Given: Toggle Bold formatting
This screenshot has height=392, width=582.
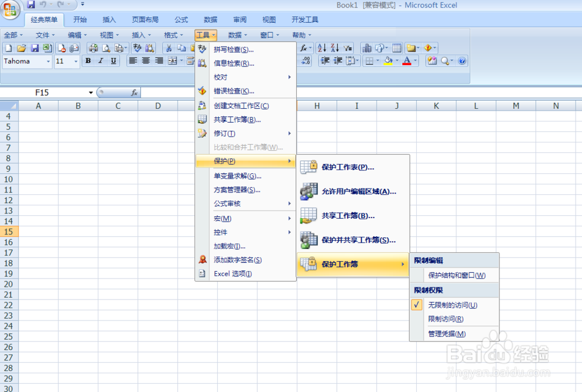Looking at the screenshot, I should [88, 61].
